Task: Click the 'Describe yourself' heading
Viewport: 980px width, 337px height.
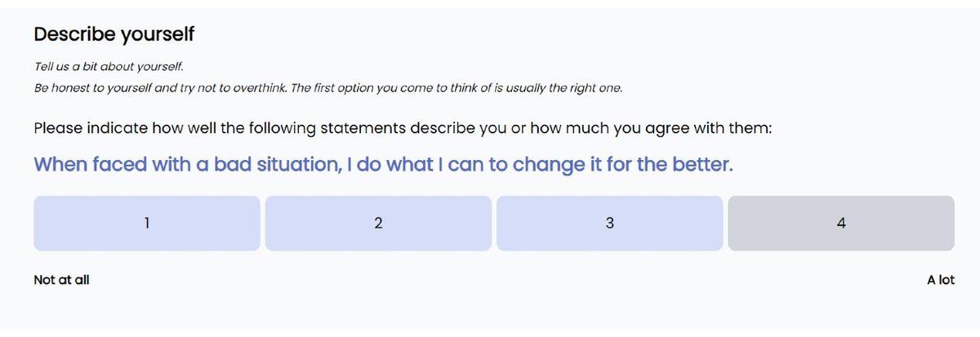Action: pyautogui.click(x=114, y=34)
